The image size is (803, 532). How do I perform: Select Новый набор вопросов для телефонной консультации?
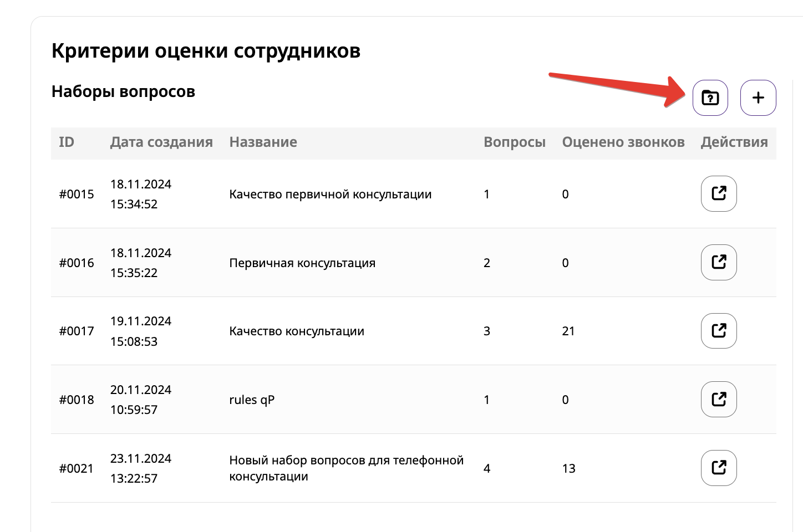pos(346,468)
